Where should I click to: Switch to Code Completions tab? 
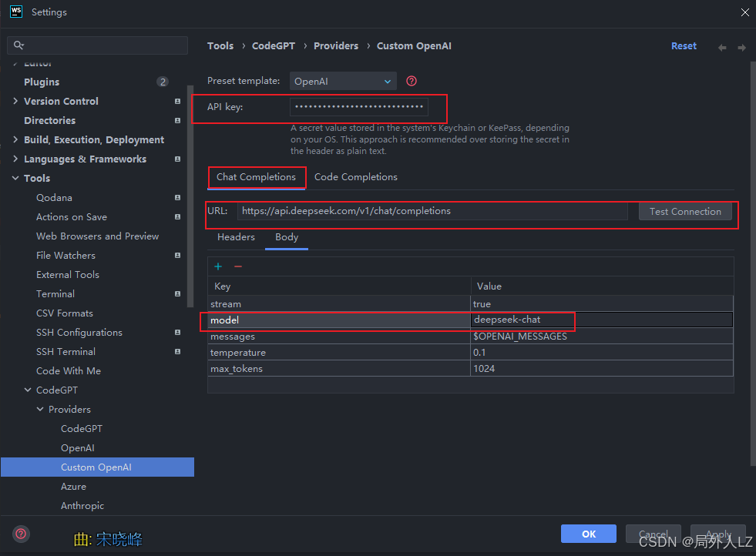tap(356, 177)
